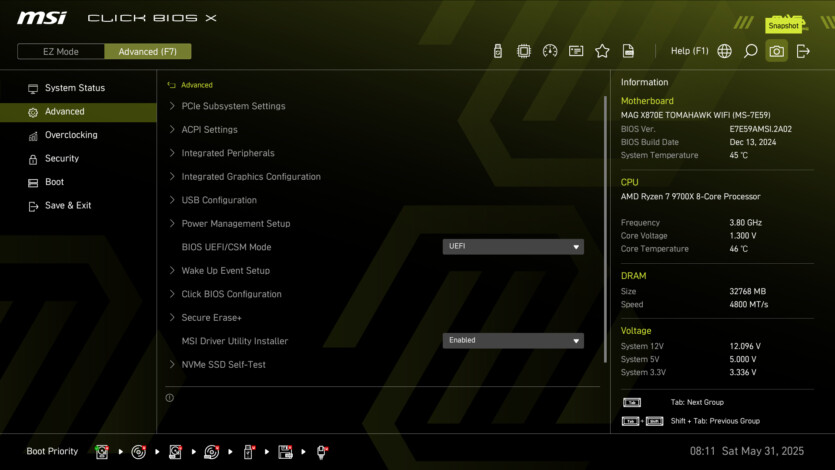835x470 pixels.
Task: Click the exit door arrow icon
Action: click(803, 51)
